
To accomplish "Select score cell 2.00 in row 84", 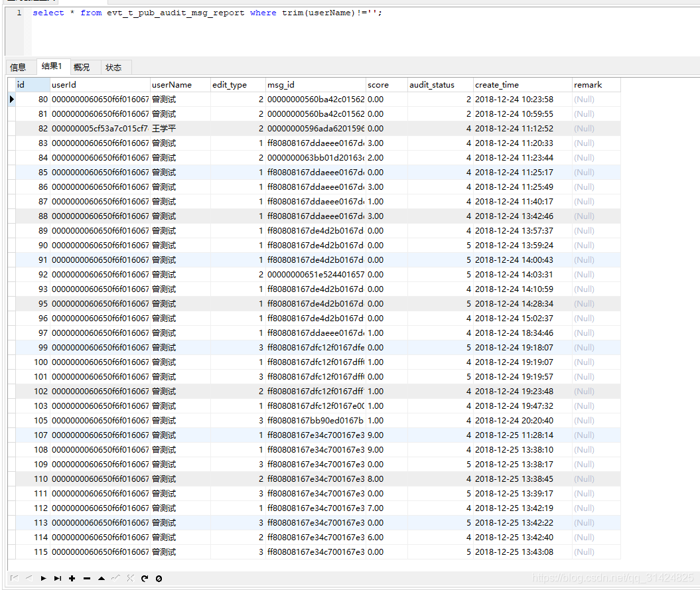I will (387, 158).
